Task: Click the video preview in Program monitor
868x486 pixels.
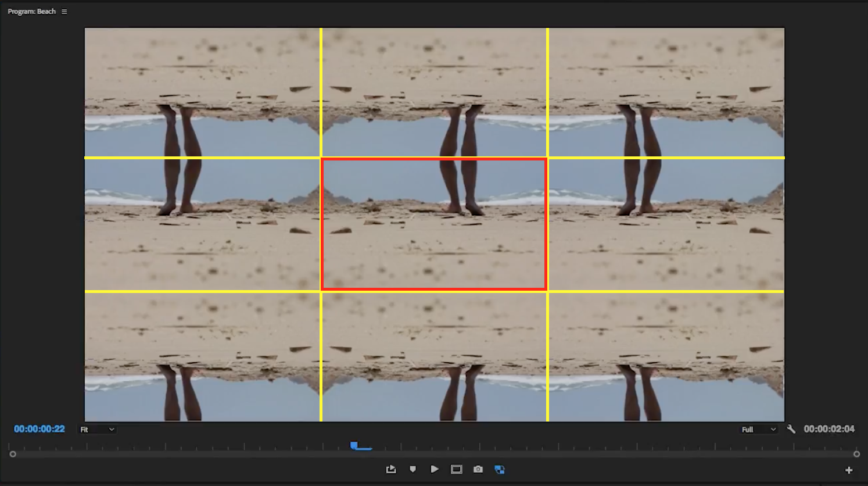Action: click(x=435, y=224)
